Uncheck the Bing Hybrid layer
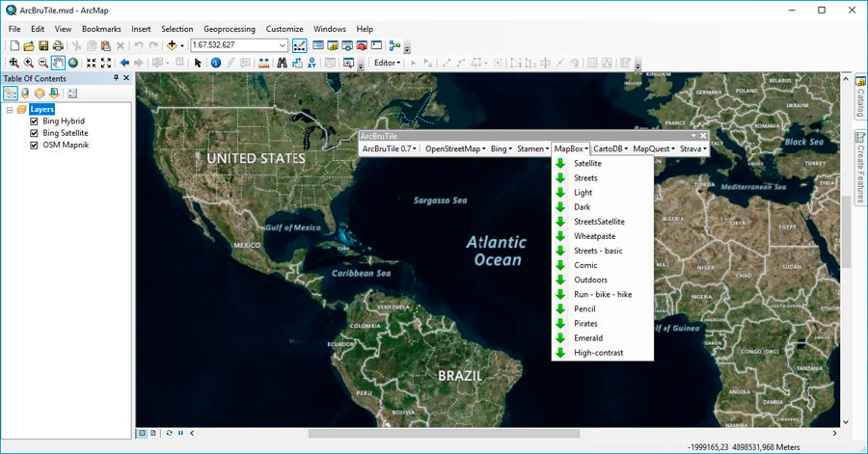 coord(34,121)
